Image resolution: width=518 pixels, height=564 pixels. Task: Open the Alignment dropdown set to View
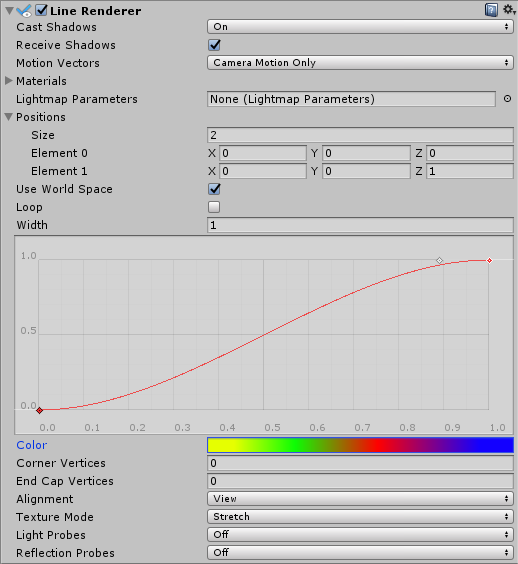(360, 499)
